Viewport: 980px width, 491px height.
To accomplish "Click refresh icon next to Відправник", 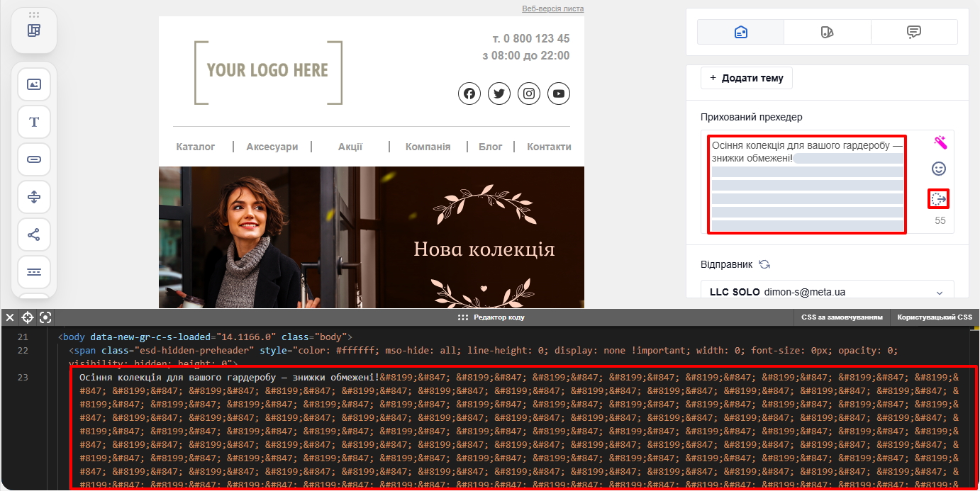I will 764,264.
